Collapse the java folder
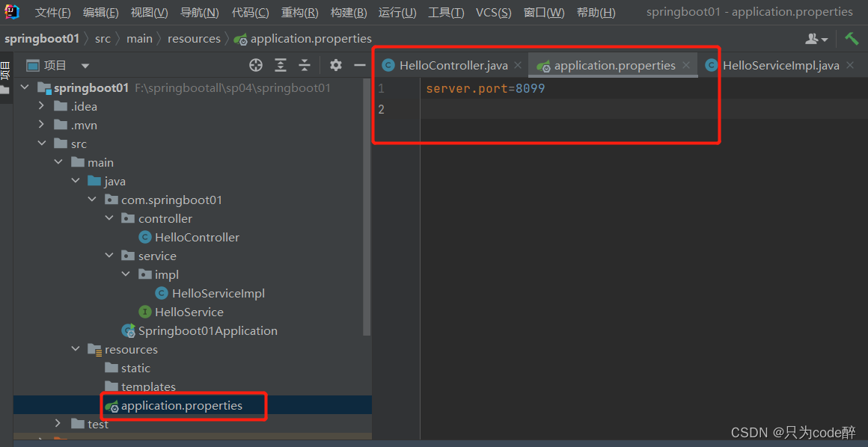Image resolution: width=868 pixels, height=447 pixels. [x=76, y=182]
